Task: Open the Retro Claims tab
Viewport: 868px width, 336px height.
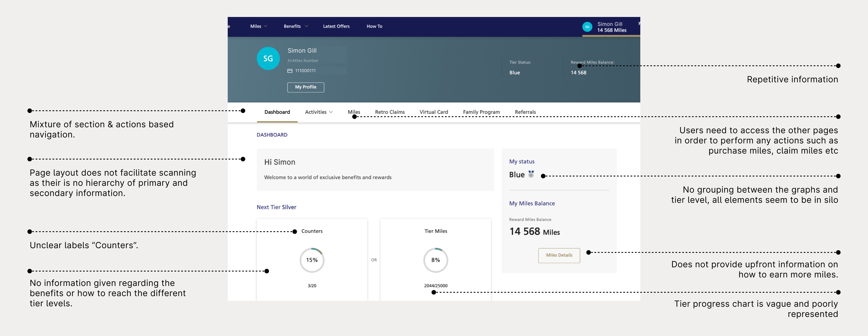Action: click(x=390, y=112)
